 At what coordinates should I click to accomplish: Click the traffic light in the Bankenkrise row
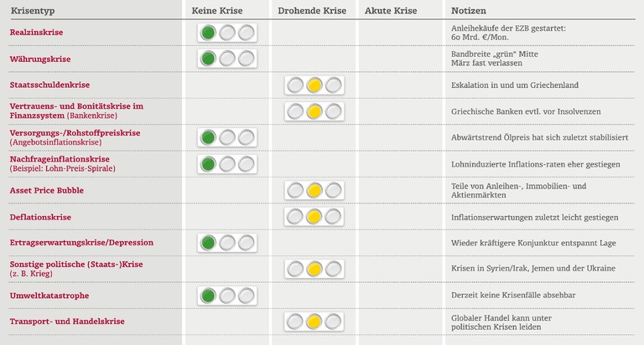pos(314,111)
